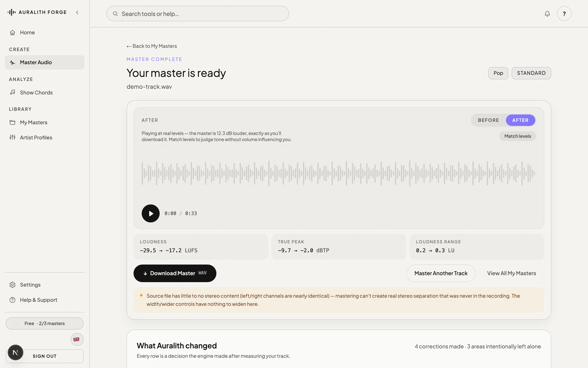Screen dimensions: 588x368
Task: Seek within the waveform display
Action: 339,173
